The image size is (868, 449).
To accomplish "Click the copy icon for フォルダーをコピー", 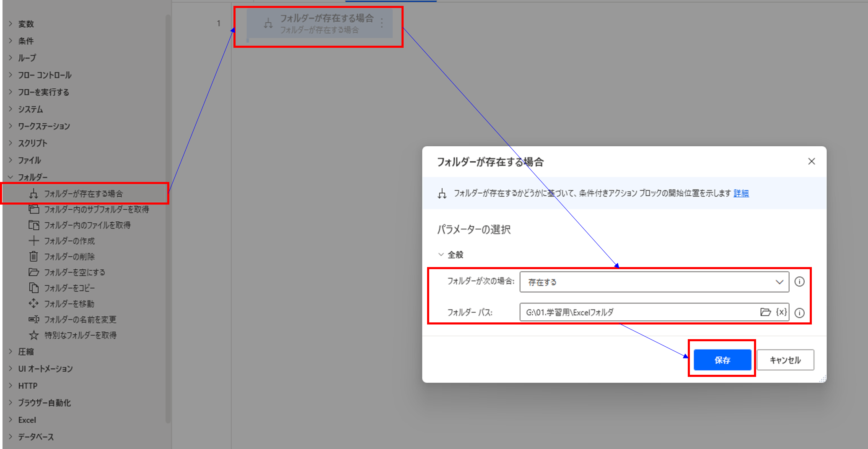I will pyautogui.click(x=34, y=288).
